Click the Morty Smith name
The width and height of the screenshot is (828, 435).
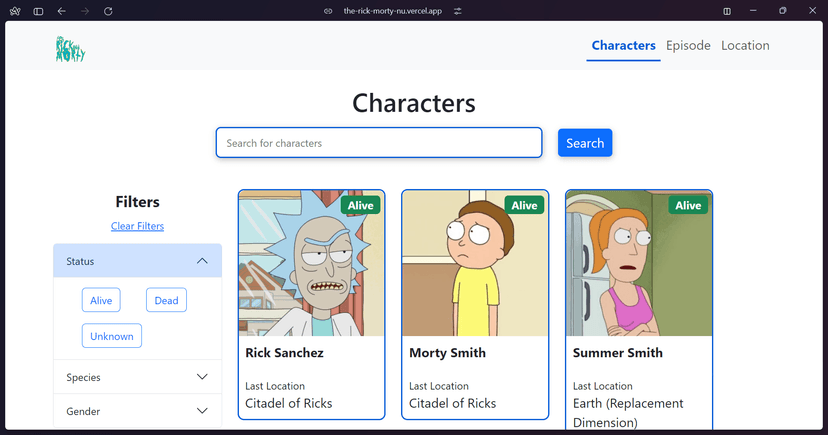[x=447, y=353]
